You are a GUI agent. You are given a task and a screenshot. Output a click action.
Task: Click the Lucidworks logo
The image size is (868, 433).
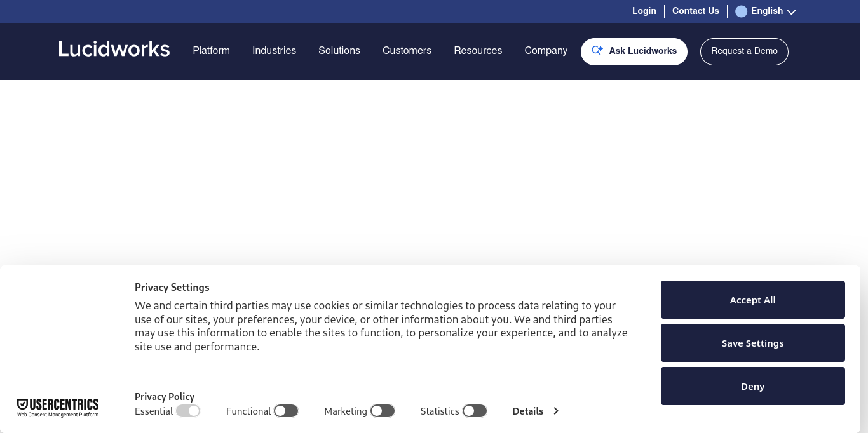pos(114,49)
